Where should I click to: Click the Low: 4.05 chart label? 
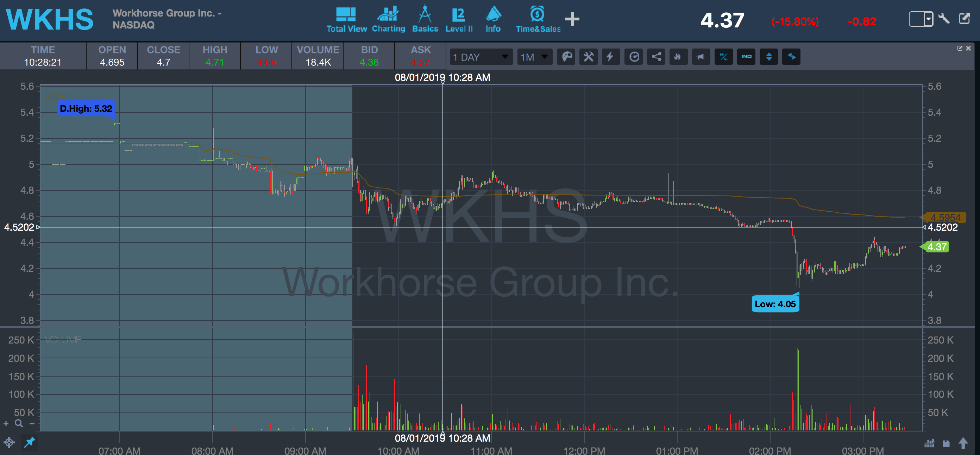click(775, 304)
